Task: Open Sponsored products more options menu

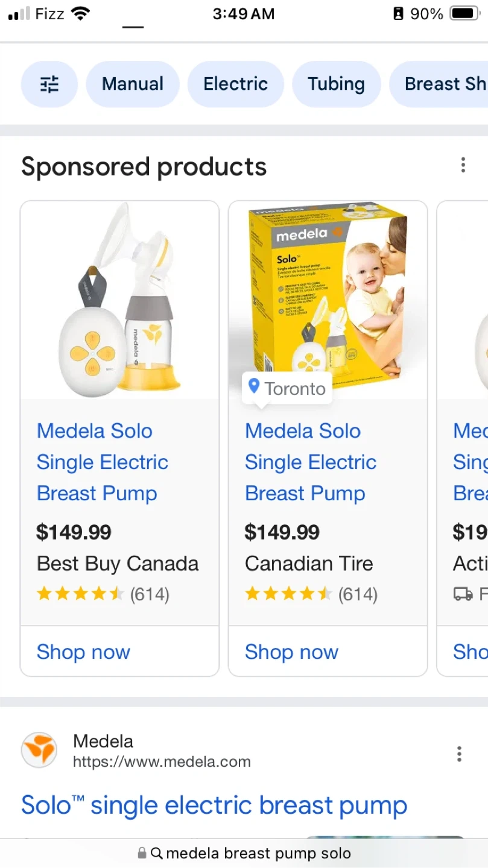Action: pyautogui.click(x=463, y=165)
